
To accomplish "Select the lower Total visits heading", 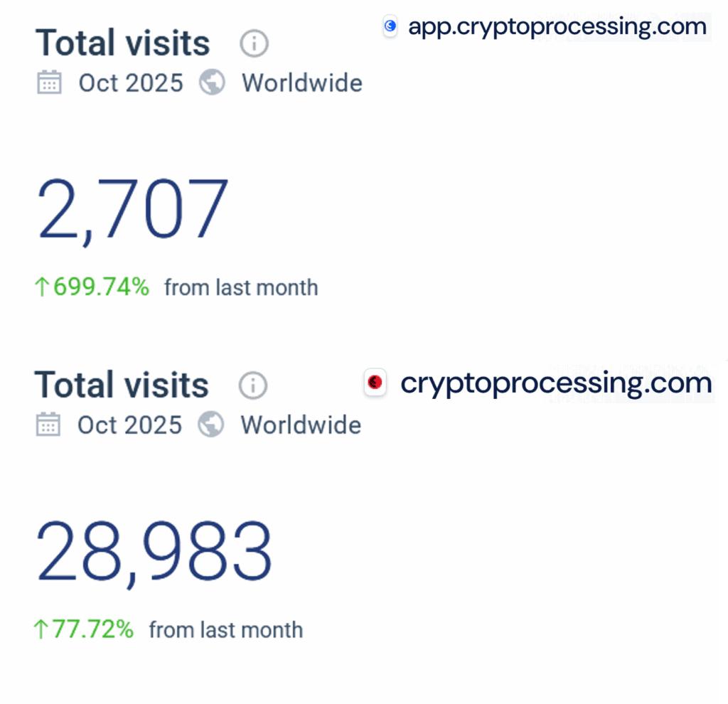I will click(121, 385).
